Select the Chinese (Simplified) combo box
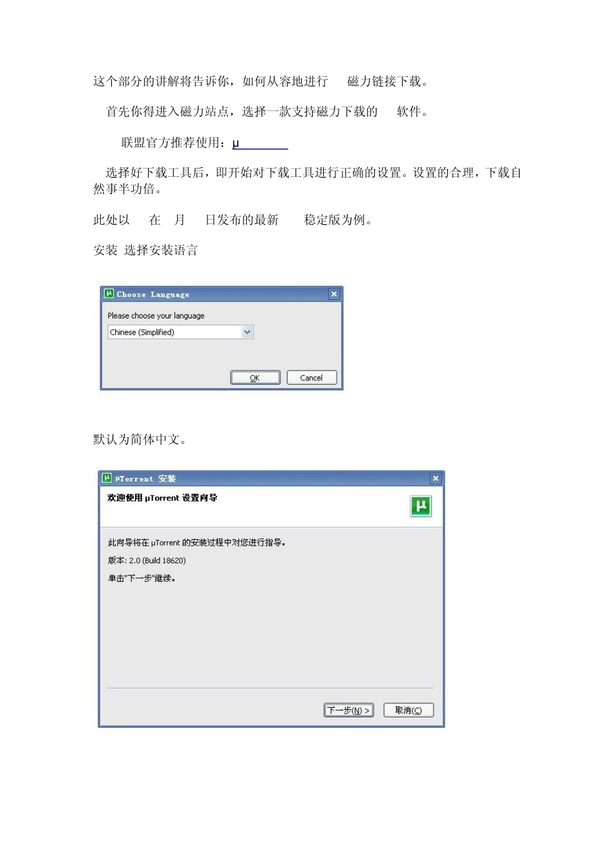This screenshot has height=868, width=614. [x=180, y=332]
